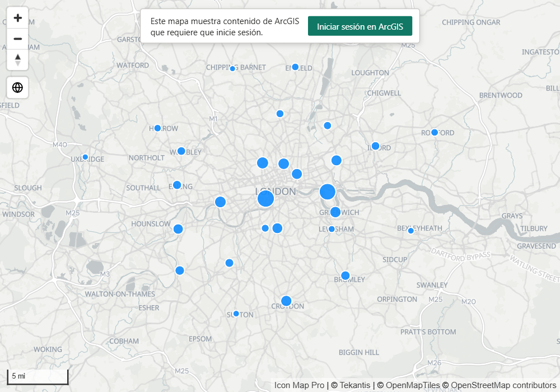The image size is (560, 392).
Task: Select the small marker at Lewisham
Action: pyautogui.click(x=332, y=229)
